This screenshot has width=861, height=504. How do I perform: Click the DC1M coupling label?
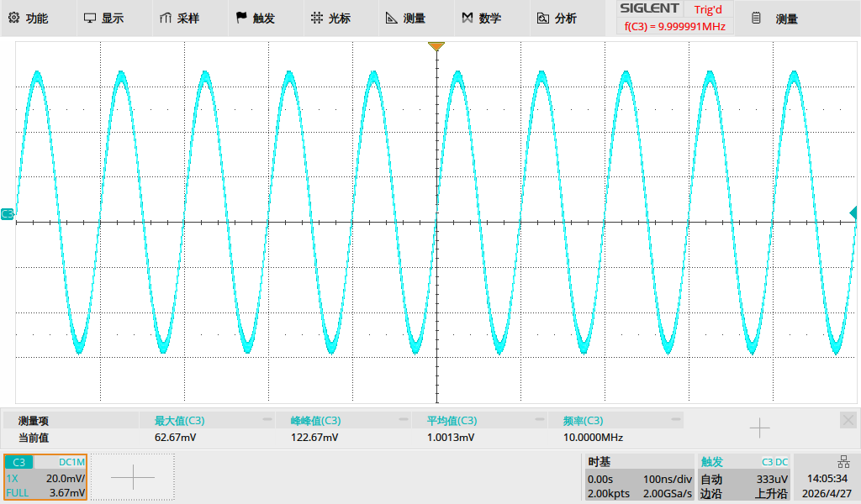point(72,462)
